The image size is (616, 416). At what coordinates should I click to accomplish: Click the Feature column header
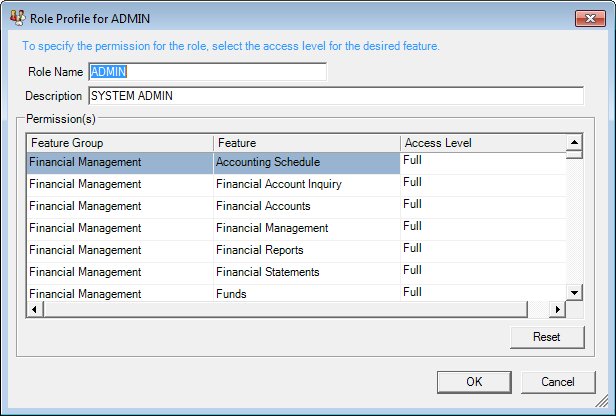[x=306, y=143]
